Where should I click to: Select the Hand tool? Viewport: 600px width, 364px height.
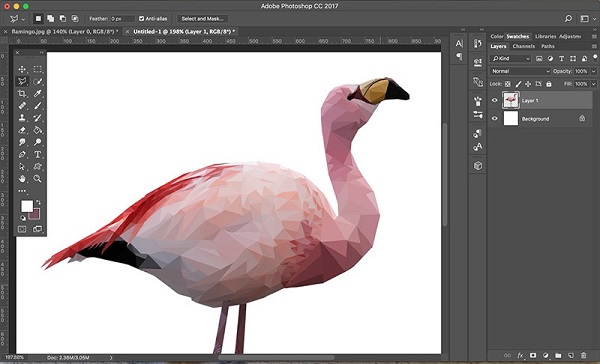tap(22, 178)
